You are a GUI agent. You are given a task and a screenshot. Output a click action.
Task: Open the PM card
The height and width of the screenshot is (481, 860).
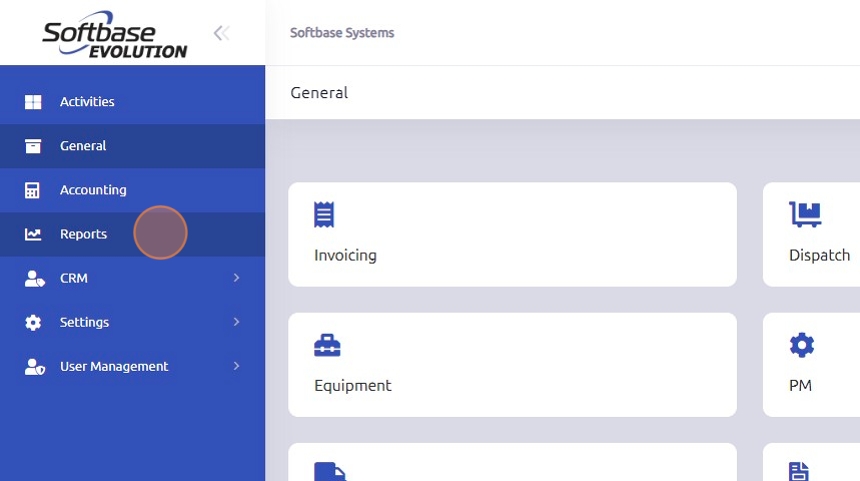click(x=811, y=365)
